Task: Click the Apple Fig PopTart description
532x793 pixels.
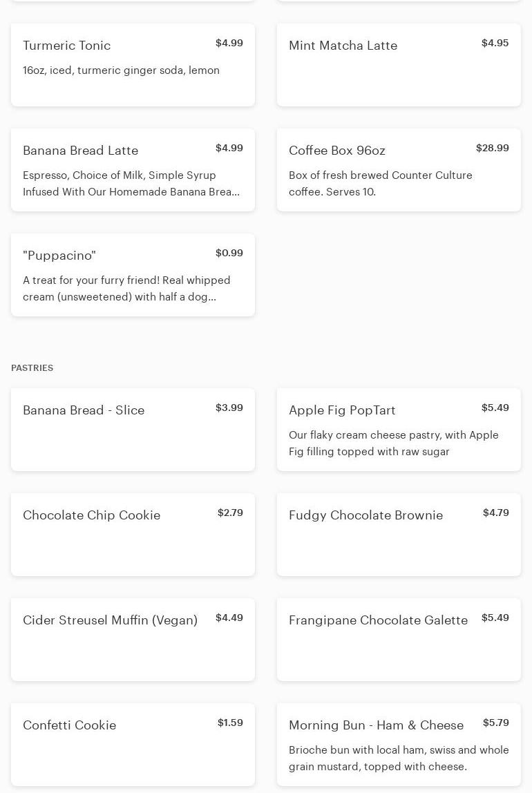Action: click(x=393, y=443)
